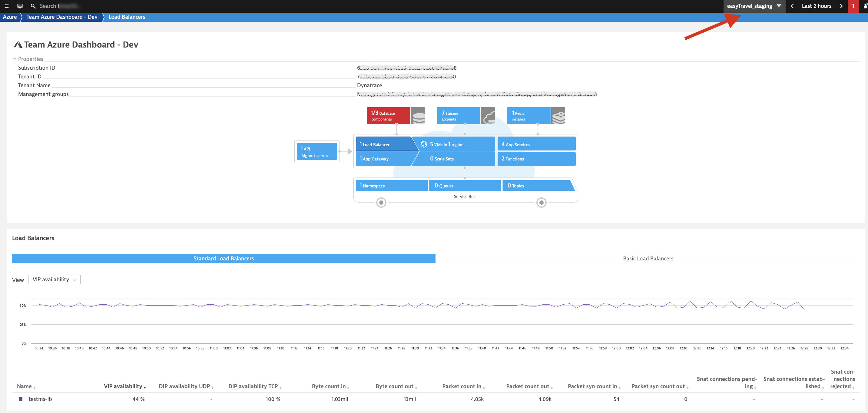
Task: Sort by Snat connections established column
Action: pyautogui.click(x=794, y=383)
